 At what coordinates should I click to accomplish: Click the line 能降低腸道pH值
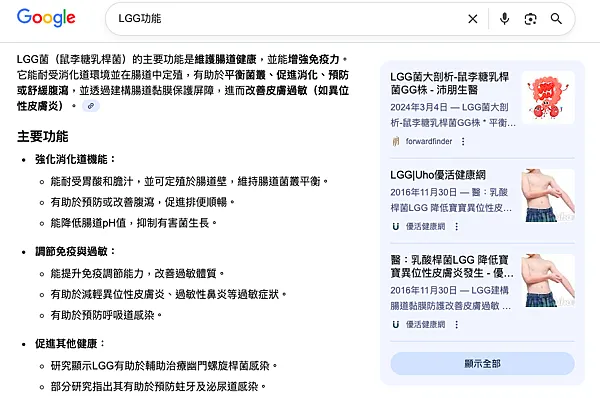pyautogui.click(x=134, y=223)
